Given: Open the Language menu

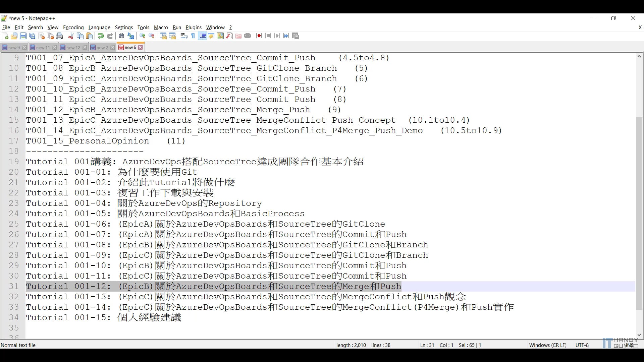Looking at the screenshot, I should click(x=99, y=27).
